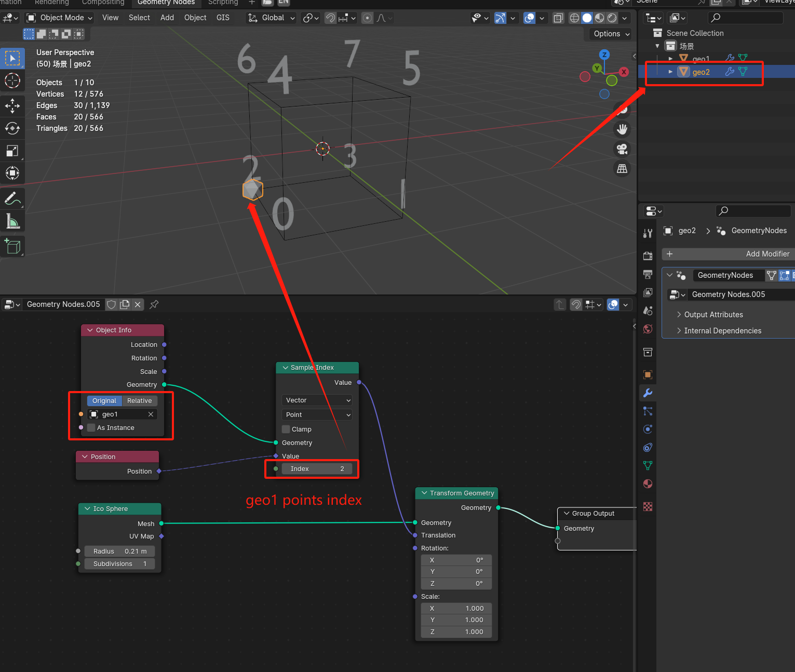This screenshot has width=795, height=672.
Task: Adjust the Ico Sphere Radius field
Action: [119, 552]
